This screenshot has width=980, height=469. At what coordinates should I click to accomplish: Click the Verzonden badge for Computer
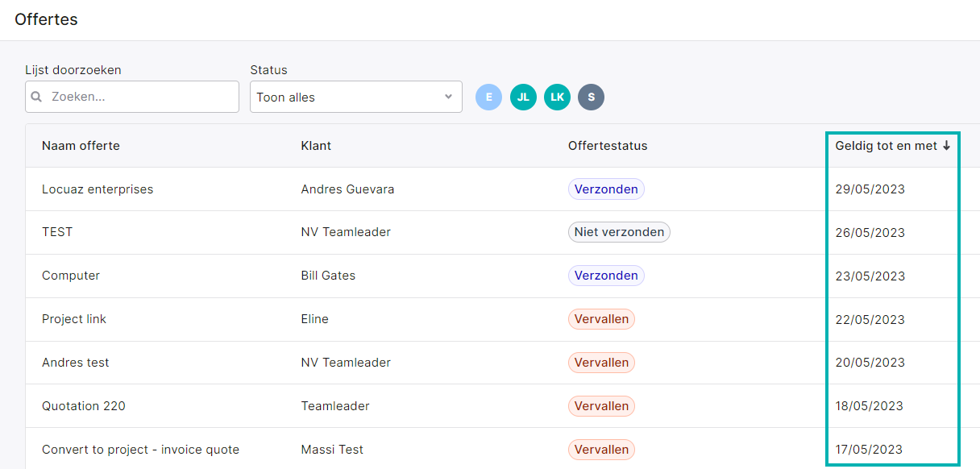pos(606,276)
